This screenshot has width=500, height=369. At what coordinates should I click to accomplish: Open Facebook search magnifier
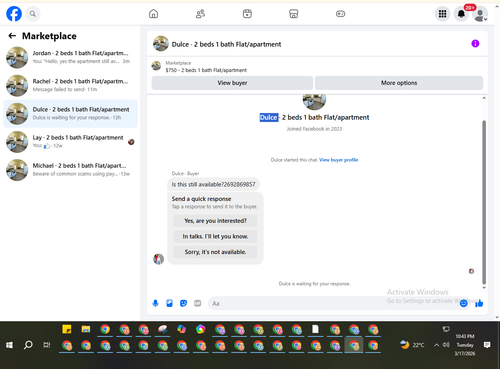(x=33, y=14)
